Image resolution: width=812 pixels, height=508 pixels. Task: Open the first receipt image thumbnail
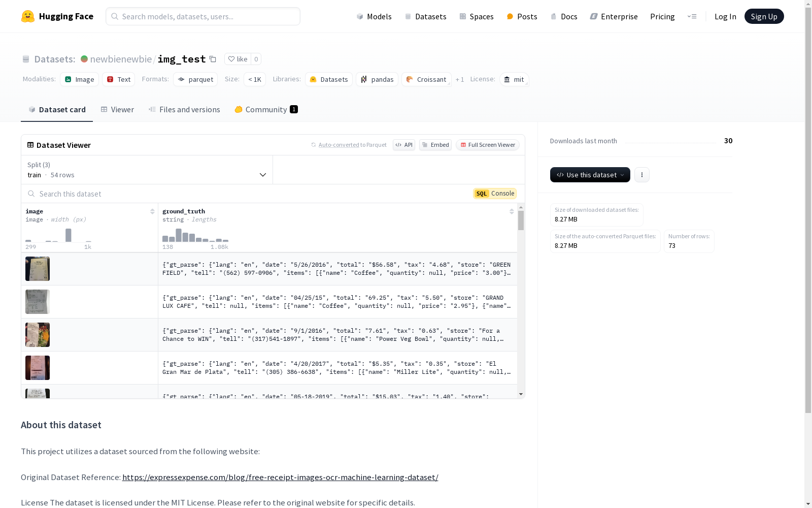38,269
